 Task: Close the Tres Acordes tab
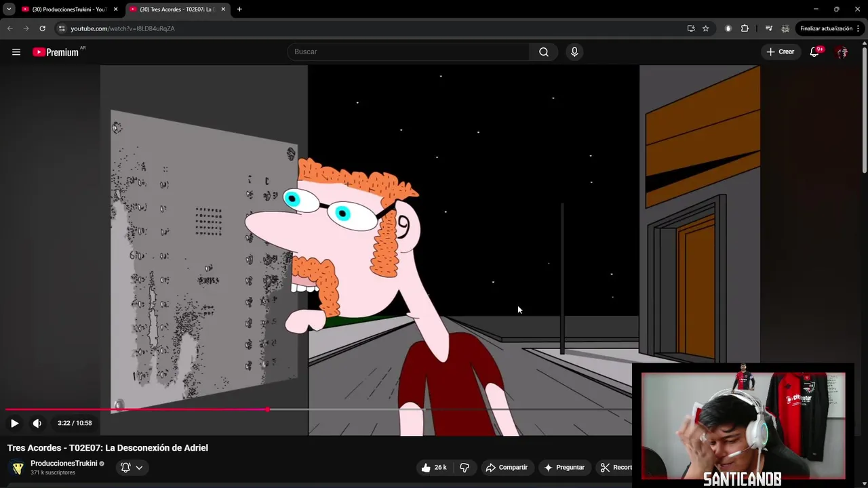[x=223, y=9]
